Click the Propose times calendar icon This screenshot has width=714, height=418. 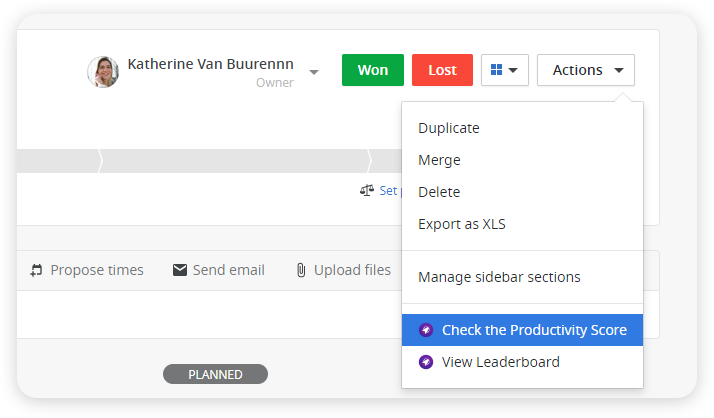click(36, 270)
